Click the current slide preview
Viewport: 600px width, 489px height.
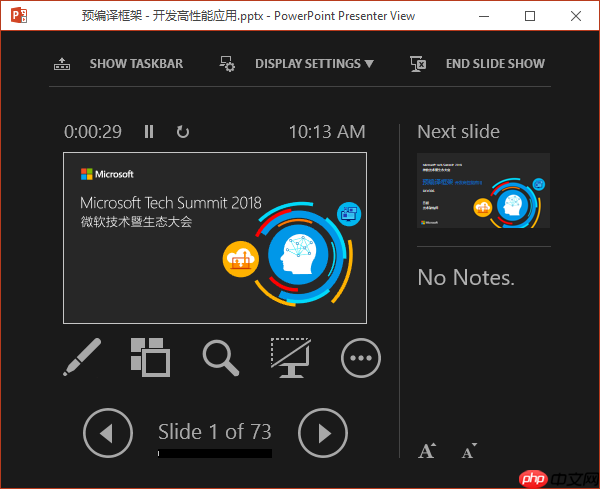tap(215, 238)
